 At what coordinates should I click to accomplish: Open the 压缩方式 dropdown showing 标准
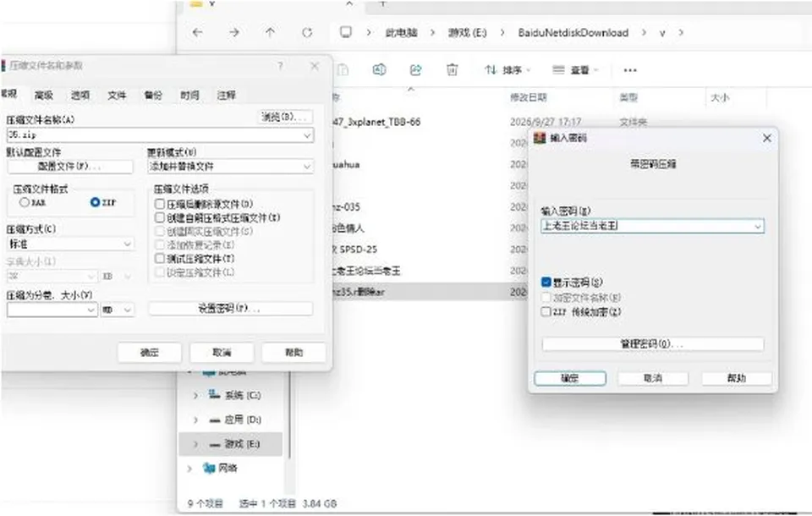tap(70, 244)
